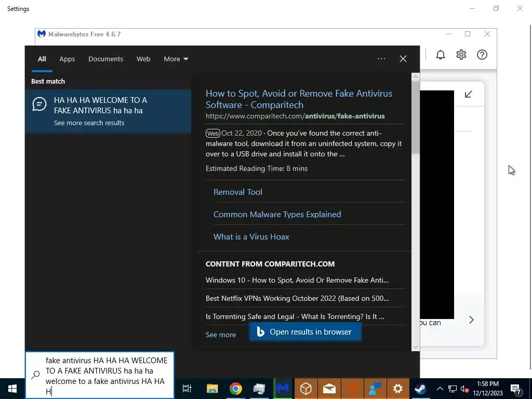Click the chat bubble icon of best match
The width and height of the screenshot is (532, 399).
(x=39, y=104)
